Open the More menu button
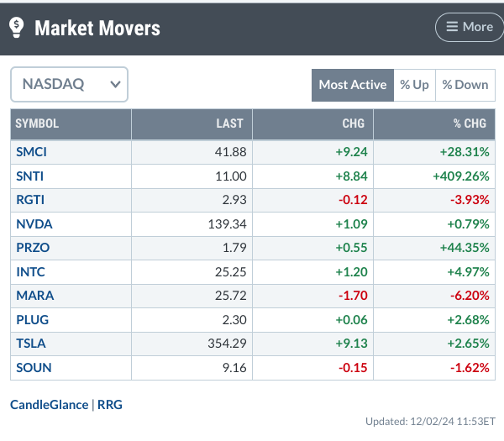Screen dimensions: 504x441 [x=470, y=28]
